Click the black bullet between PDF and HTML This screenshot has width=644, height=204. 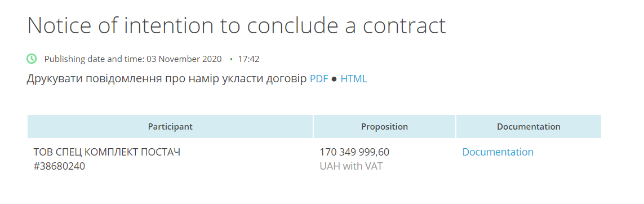point(334,79)
